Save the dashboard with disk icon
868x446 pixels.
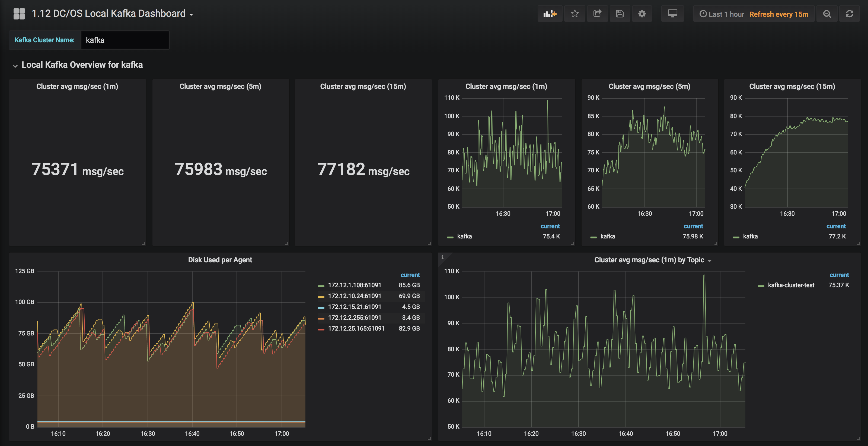[x=620, y=14]
